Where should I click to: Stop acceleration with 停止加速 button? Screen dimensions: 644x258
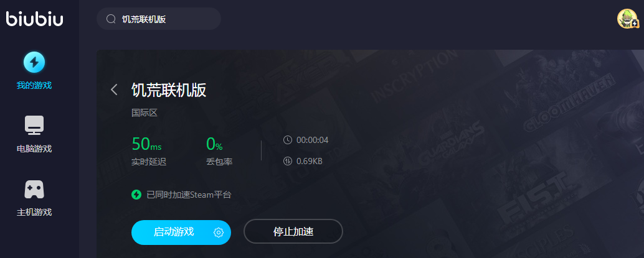pyautogui.click(x=293, y=232)
